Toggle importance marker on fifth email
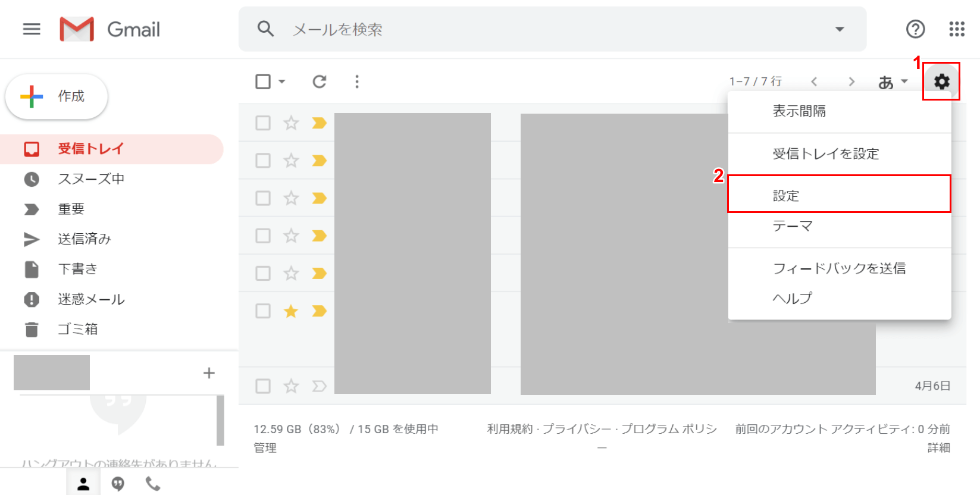This screenshot has height=495, width=980. [320, 273]
